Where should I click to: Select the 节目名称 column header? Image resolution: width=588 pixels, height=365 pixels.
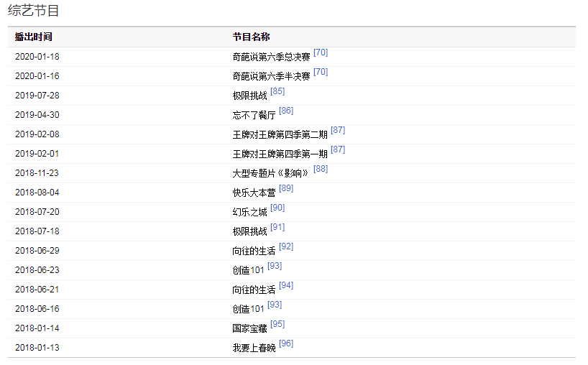tap(251, 37)
